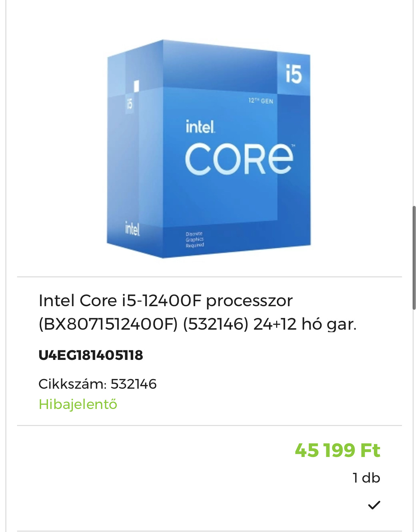Viewport: 419px width, 532px height.
Task: Click the BX8071512400F part number text
Action: (x=108, y=324)
